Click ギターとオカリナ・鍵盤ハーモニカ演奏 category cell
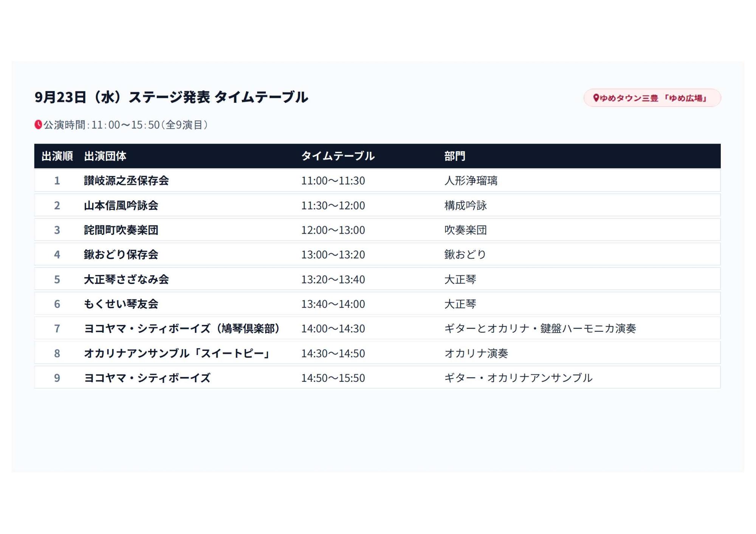The height and width of the screenshot is (534, 756). tap(540, 329)
